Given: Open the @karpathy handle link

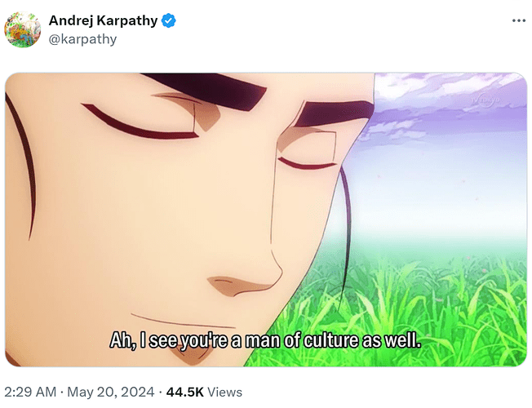Looking at the screenshot, I should coord(82,39).
